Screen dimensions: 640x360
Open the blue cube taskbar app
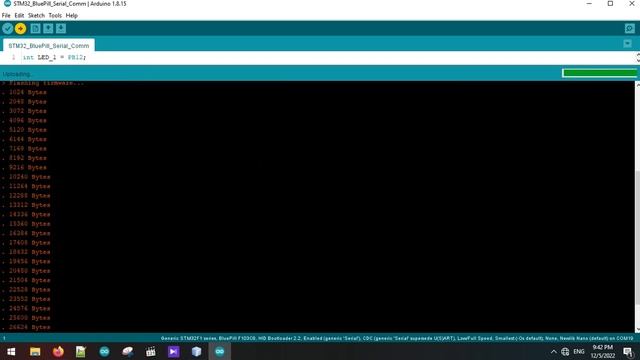point(196,351)
